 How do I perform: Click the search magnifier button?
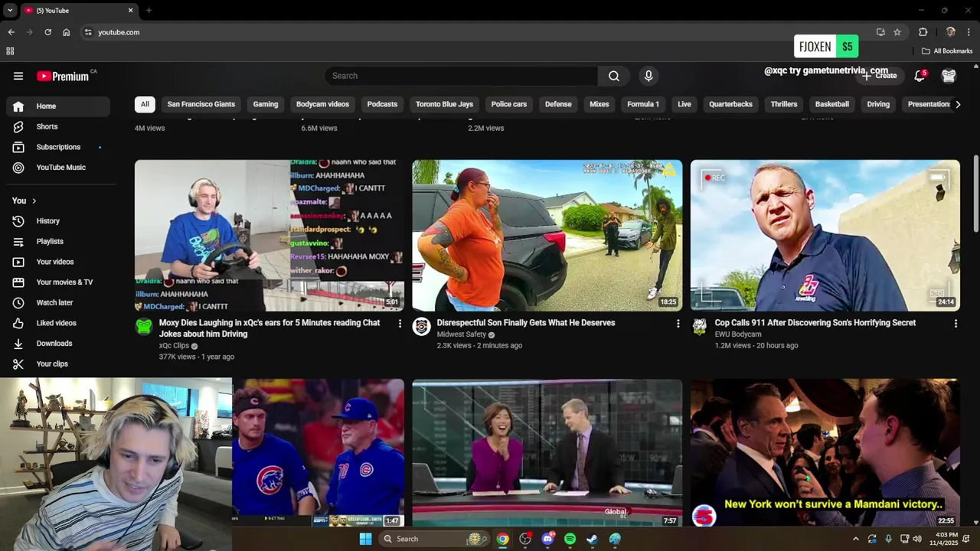(x=614, y=76)
